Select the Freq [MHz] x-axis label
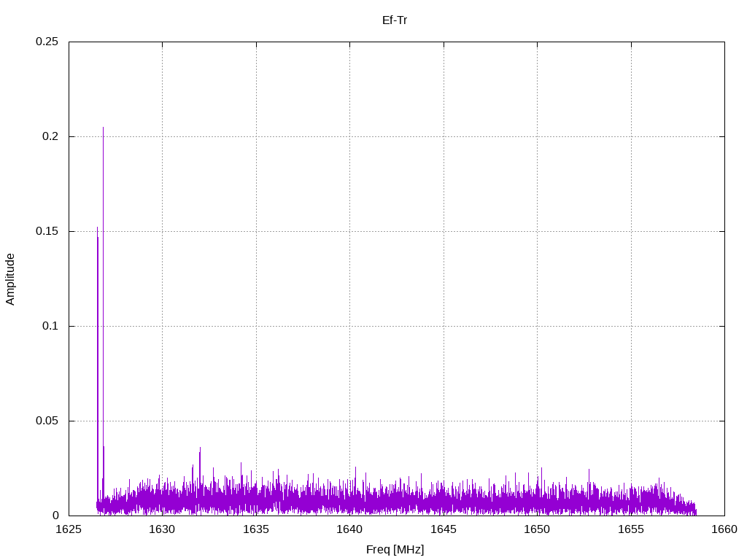747x560 pixels. pyautogui.click(x=395, y=550)
